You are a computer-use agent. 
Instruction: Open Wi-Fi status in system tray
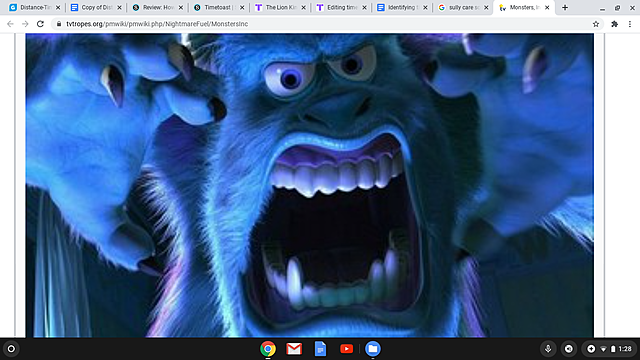click(x=603, y=349)
